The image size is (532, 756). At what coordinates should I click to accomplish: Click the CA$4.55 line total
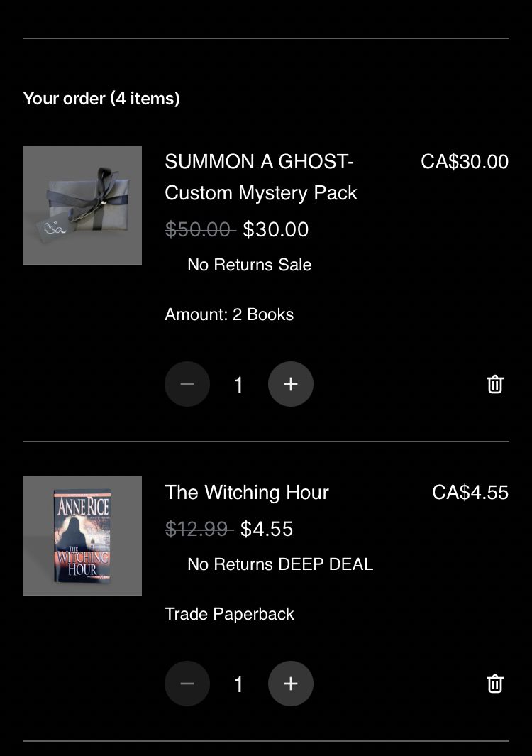[x=470, y=493]
